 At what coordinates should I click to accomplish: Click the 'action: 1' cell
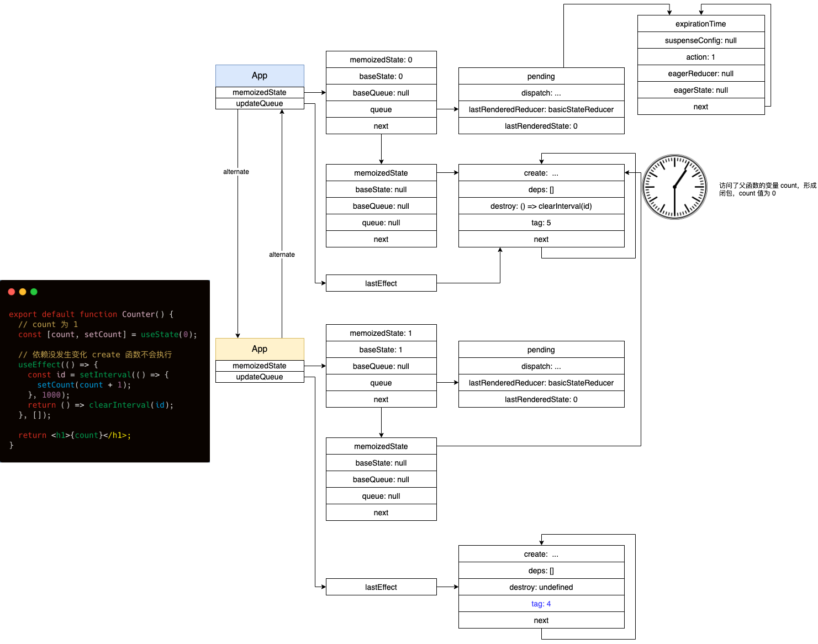[x=701, y=57]
